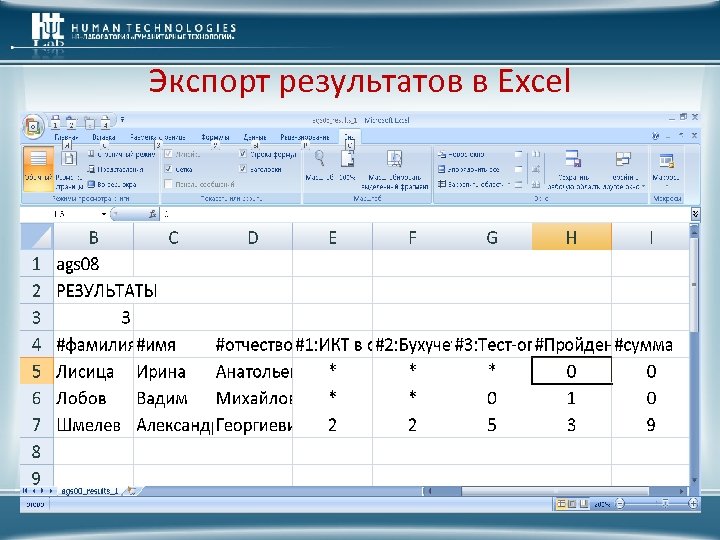
Task: Select cell containing 'ags08'
Action: (x=94, y=264)
